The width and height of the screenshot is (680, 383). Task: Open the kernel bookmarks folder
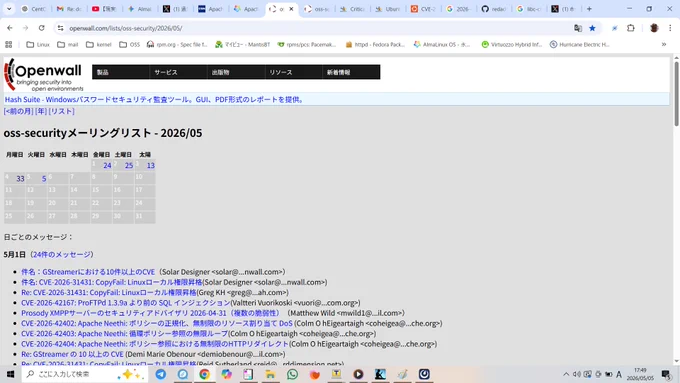click(99, 44)
